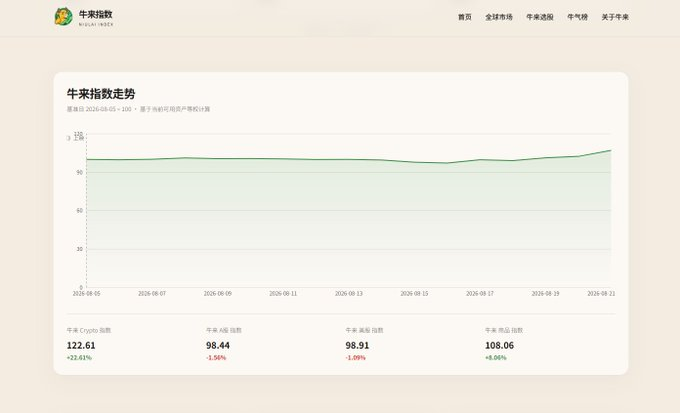Click the +22.61% change figure
Viewport: 680px width, 413px height.
coord(79,357)
